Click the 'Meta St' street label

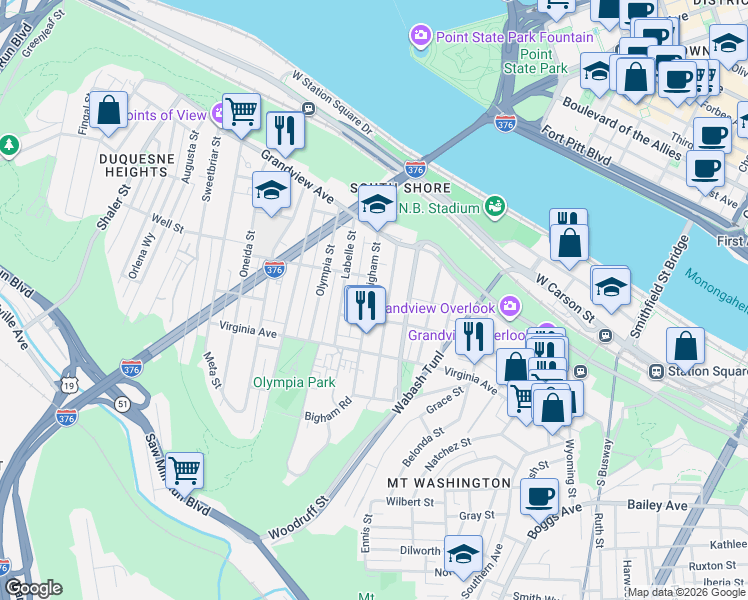pyautogui.click(x=212, y=370)
